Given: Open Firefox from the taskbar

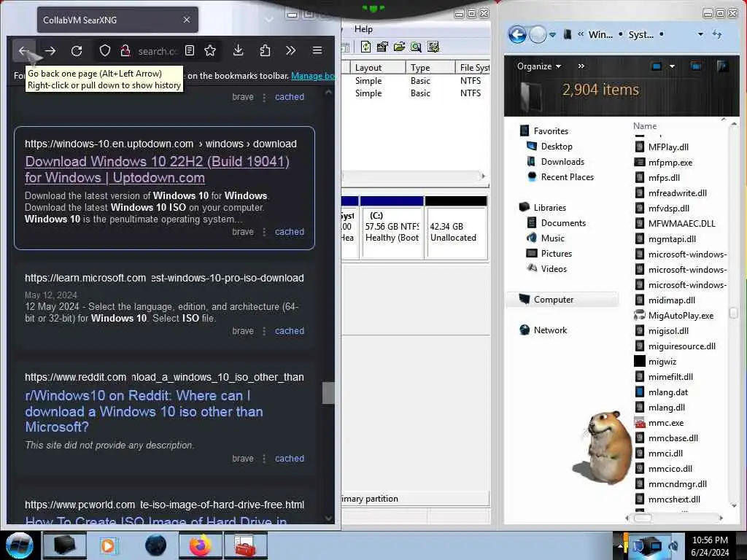Looking at the screenshot, I should click(x=201, y=545).
